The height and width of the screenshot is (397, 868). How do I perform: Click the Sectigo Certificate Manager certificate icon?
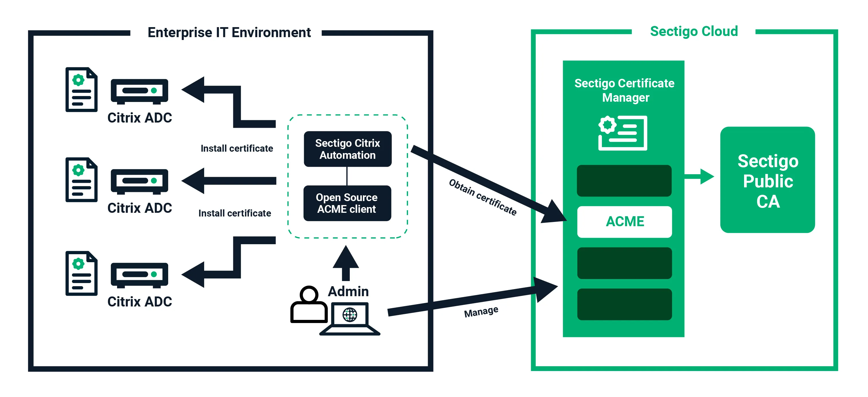[623, 133]
